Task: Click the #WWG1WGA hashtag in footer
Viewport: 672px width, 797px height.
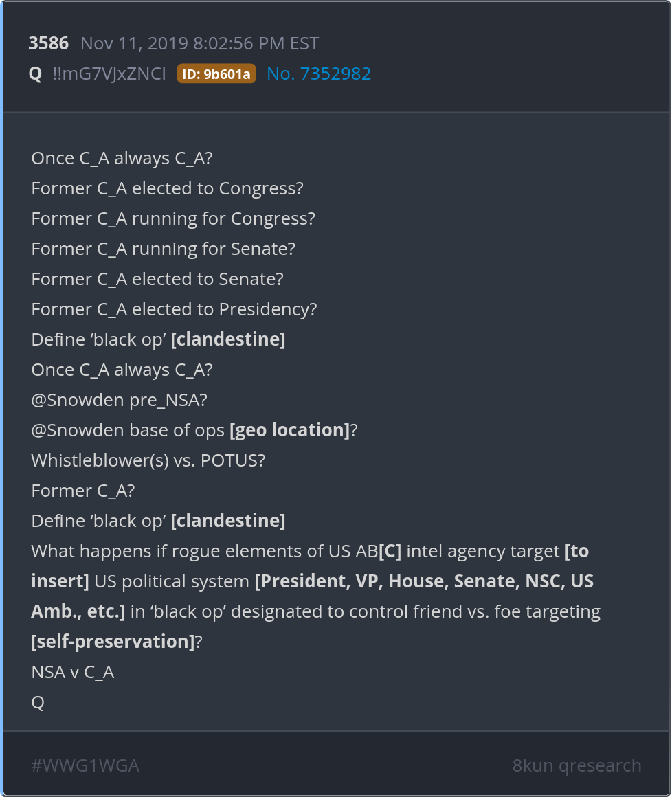Action: [85, 765]
